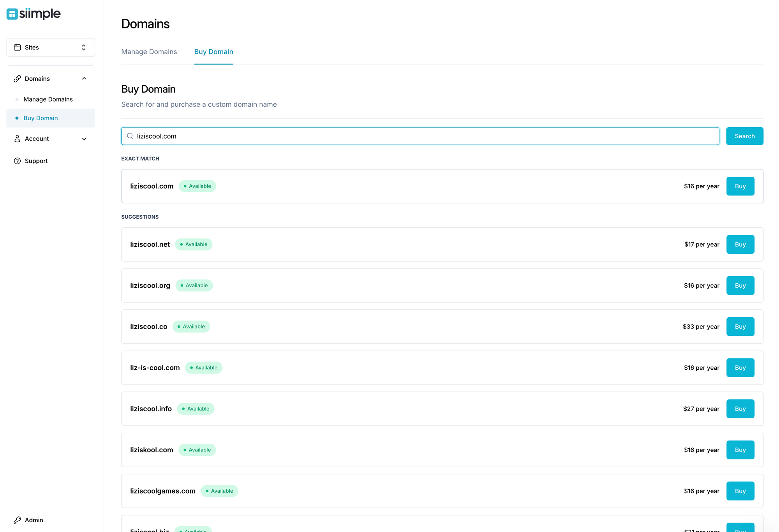
Task: Click Available badge for liziscool.net
Action: pos(194,244)
